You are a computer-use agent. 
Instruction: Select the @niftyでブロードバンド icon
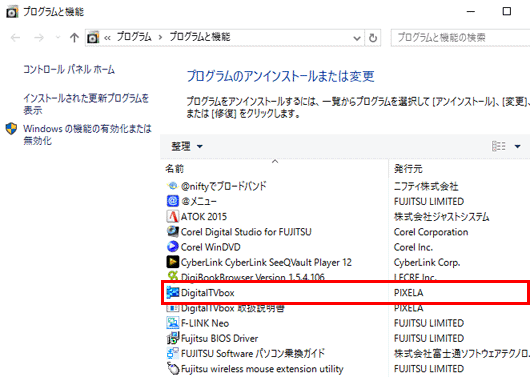(172, 186)
